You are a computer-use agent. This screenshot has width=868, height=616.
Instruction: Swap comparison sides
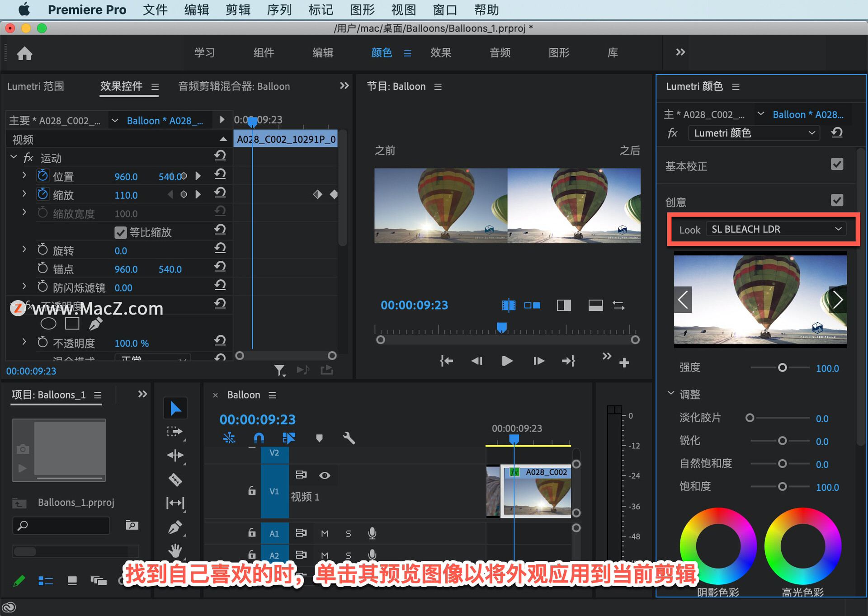point(618,306)
